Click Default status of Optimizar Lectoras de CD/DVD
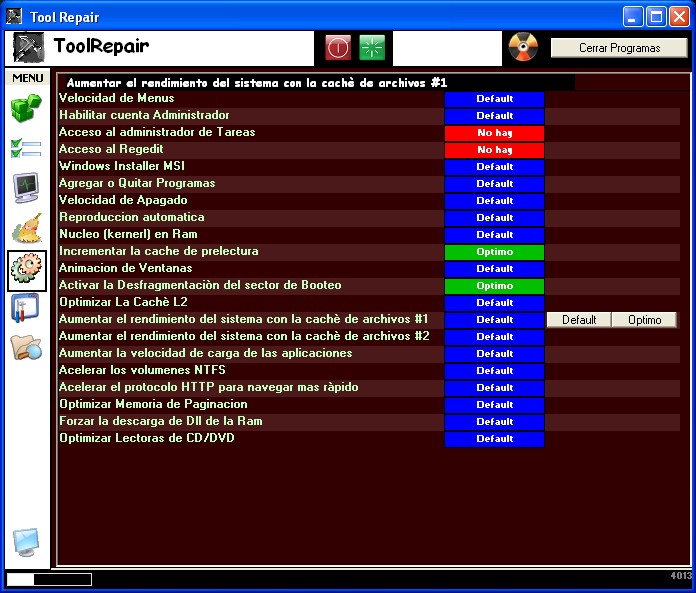 (x=494, y=439)
